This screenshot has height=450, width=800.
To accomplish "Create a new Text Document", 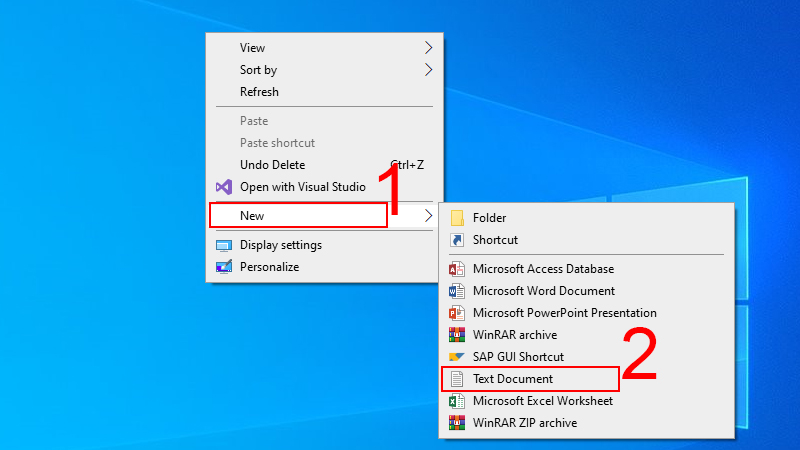I will (x=587, y=379).
